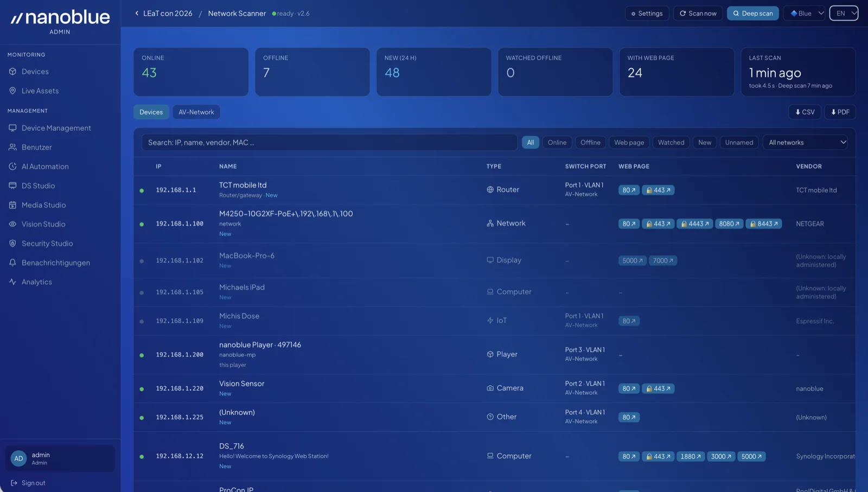This screenshot has width=868, height=492.
Task: Filter device list to Online
Action: pyautogui.click(x=557, y=143)
